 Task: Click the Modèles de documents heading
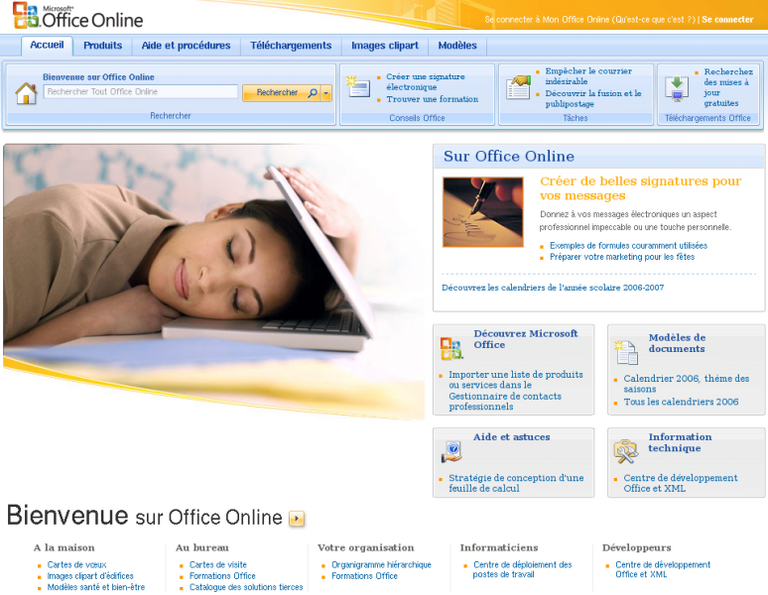677,343
